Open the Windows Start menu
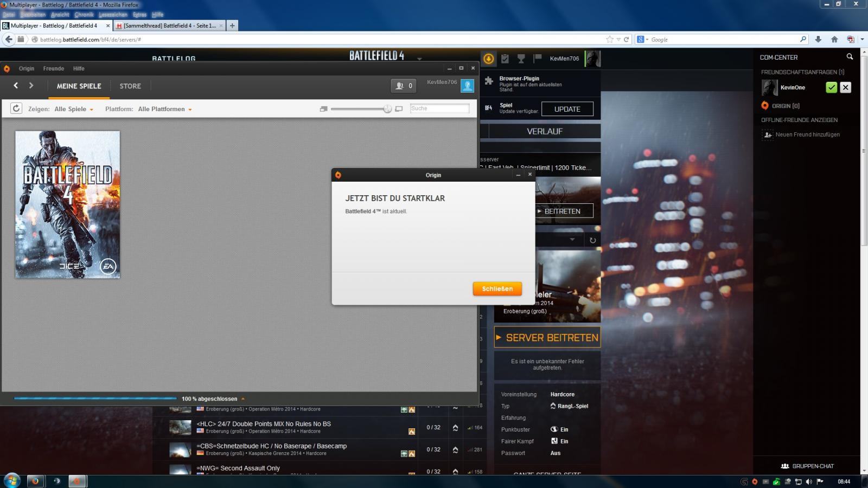Screen dimensions: 868x488 [12, 481]
